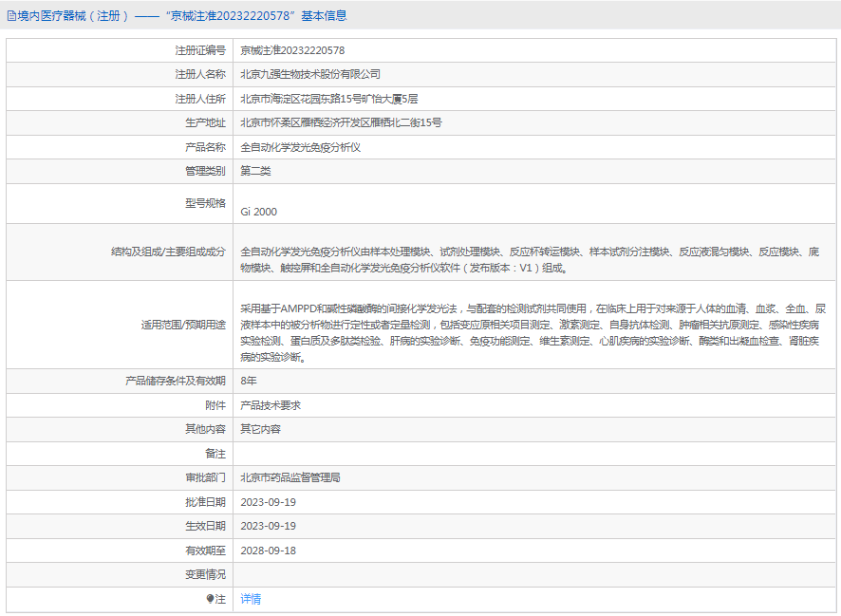
Task: Click the dot icon beside 注 label
Action: [211, 599]
